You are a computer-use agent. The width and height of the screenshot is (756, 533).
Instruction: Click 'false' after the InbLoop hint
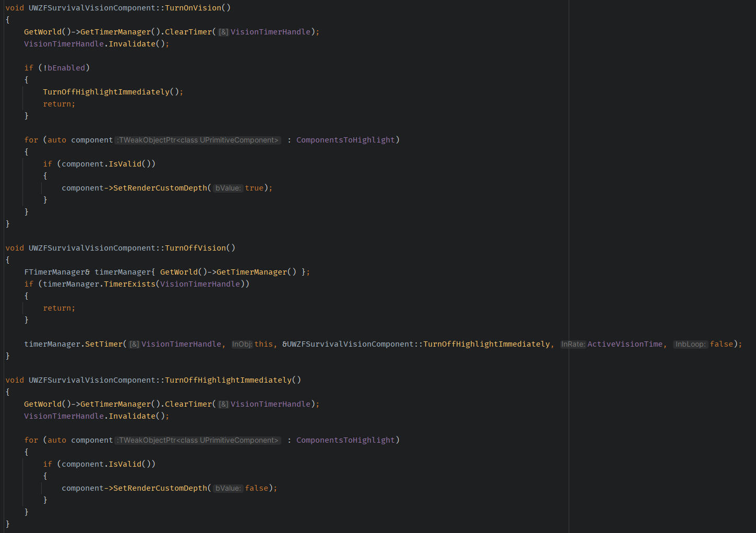pos(722,344)
